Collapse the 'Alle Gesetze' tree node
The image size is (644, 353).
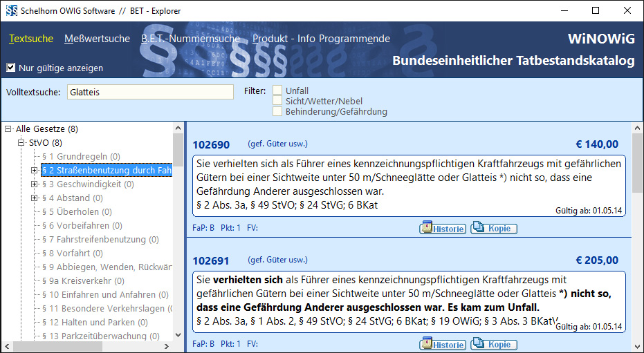(8, 129)
